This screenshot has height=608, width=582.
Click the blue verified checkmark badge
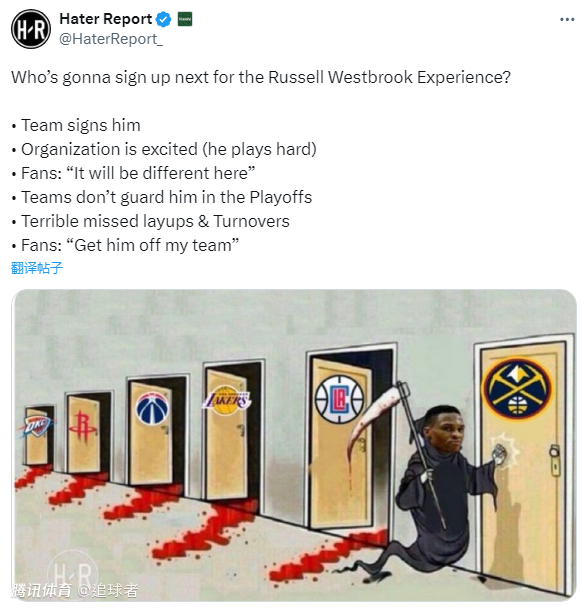coord(163,19)
